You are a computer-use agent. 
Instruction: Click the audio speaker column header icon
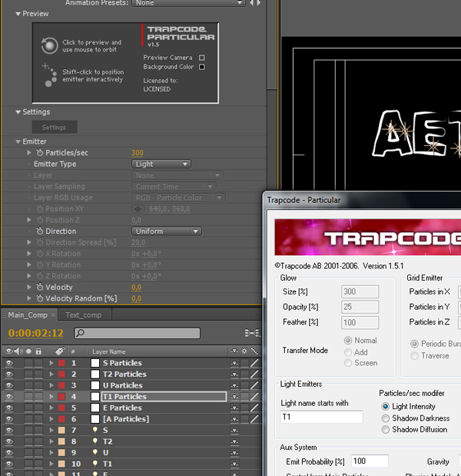click(x=18, y=351)
